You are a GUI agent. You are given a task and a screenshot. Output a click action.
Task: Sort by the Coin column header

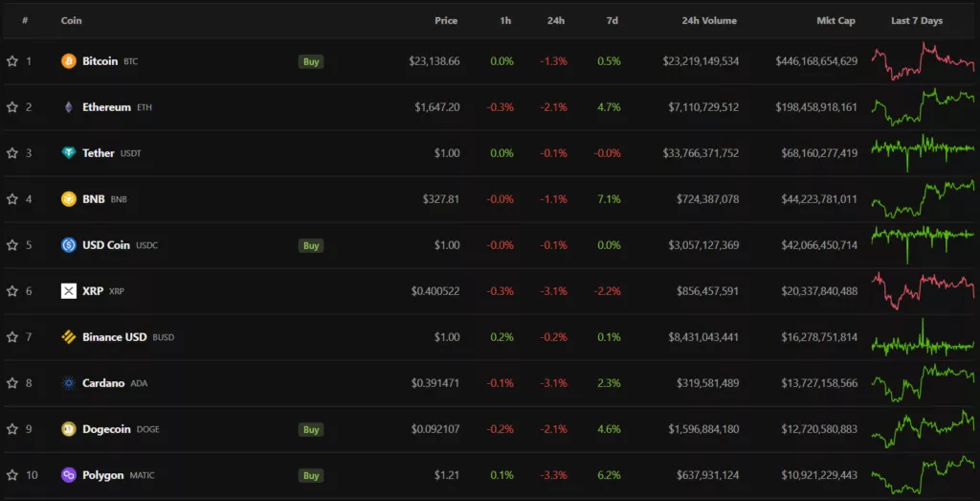click(x=71, y=21)
